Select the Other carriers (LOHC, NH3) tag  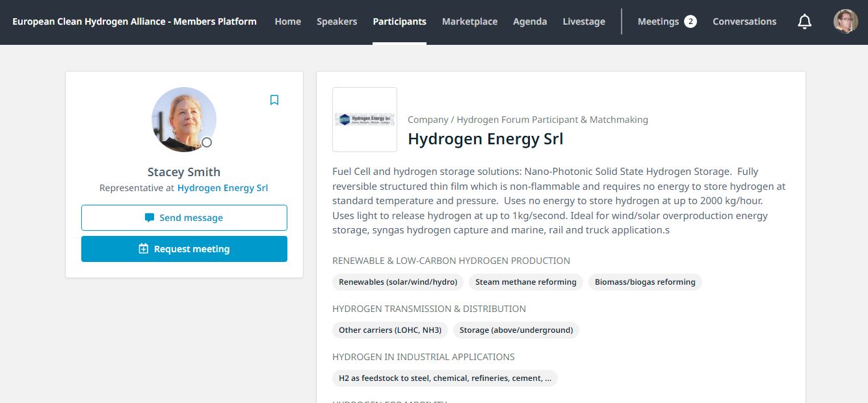click(390, 330)
